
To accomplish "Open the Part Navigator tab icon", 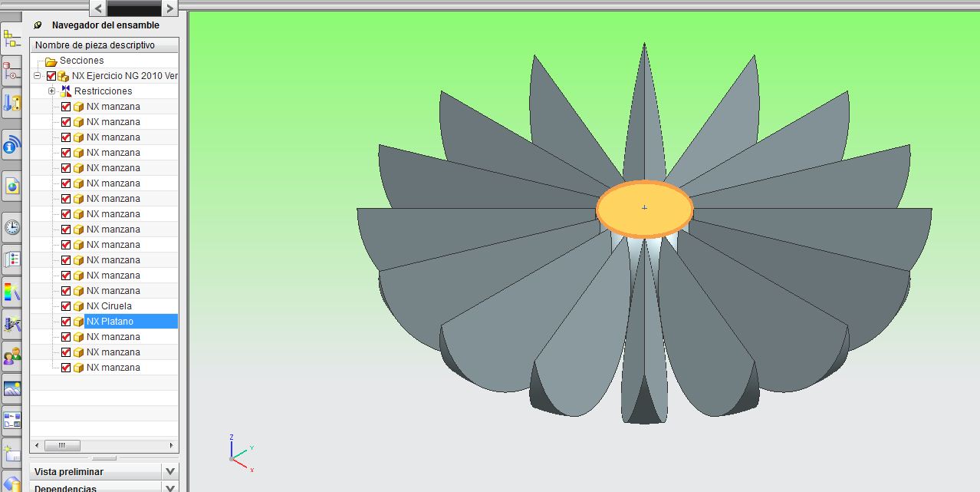I will [x=12, y=103].
